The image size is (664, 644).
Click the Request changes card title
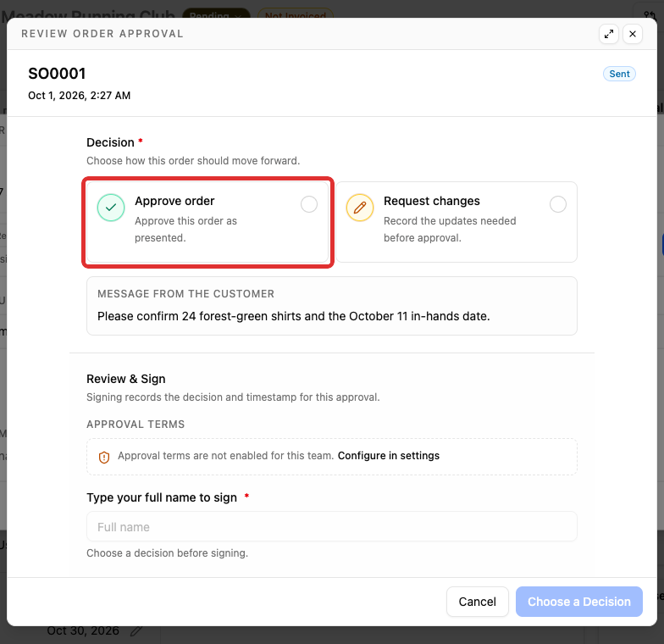(x=432, y=201)
